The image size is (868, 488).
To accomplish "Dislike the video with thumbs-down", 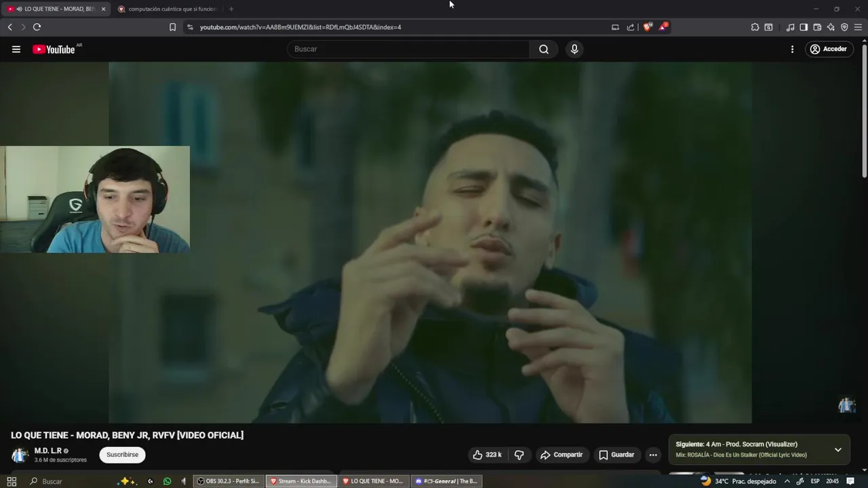I will click(519, 455).
